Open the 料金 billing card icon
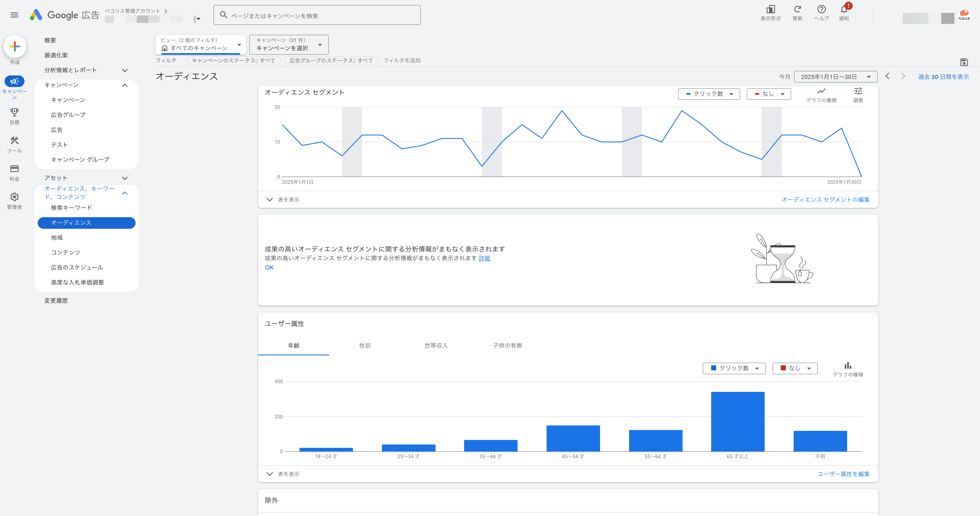 tap(15, 168)
